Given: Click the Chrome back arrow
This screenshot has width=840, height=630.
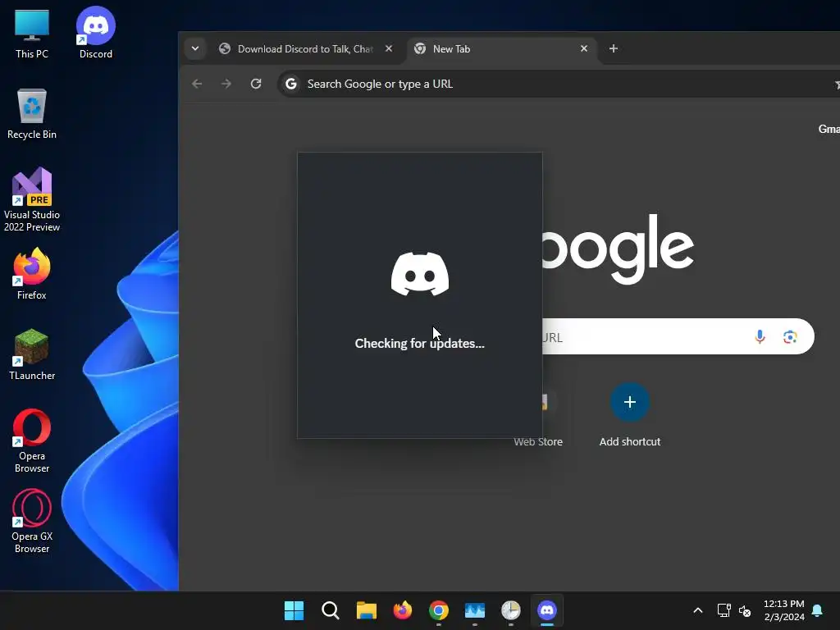Looking at the screenshot, I should click(x=197, y=84).
